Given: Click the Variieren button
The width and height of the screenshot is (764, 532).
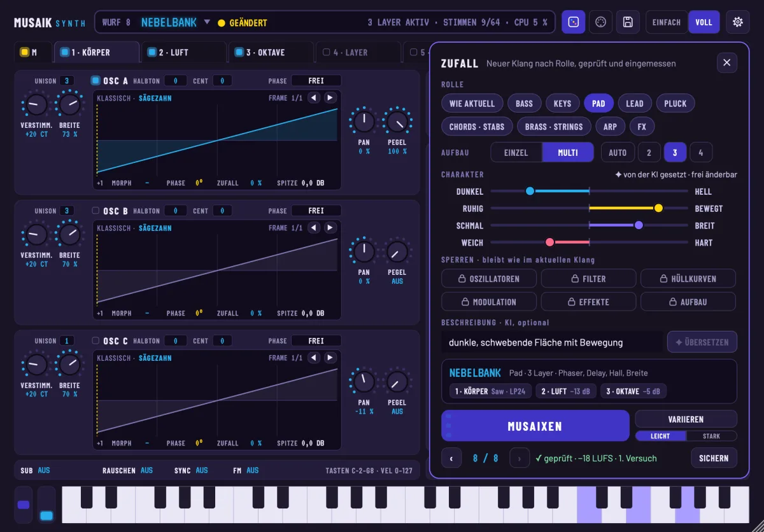Looking at the screenshot, I should click(686, 419).
